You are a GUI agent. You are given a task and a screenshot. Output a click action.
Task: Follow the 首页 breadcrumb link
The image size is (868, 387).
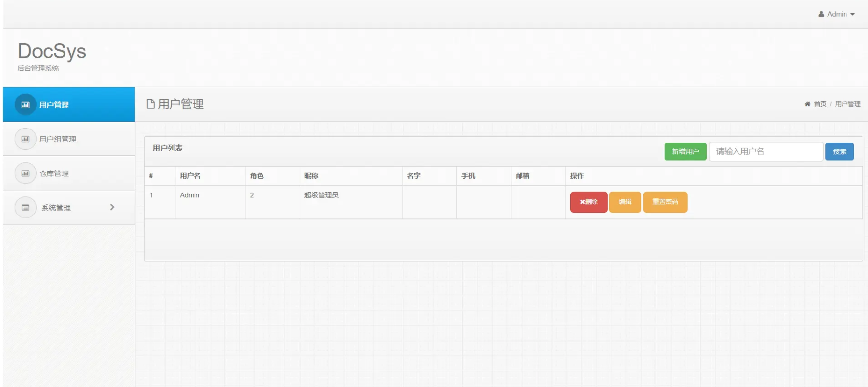coord(820,104)
